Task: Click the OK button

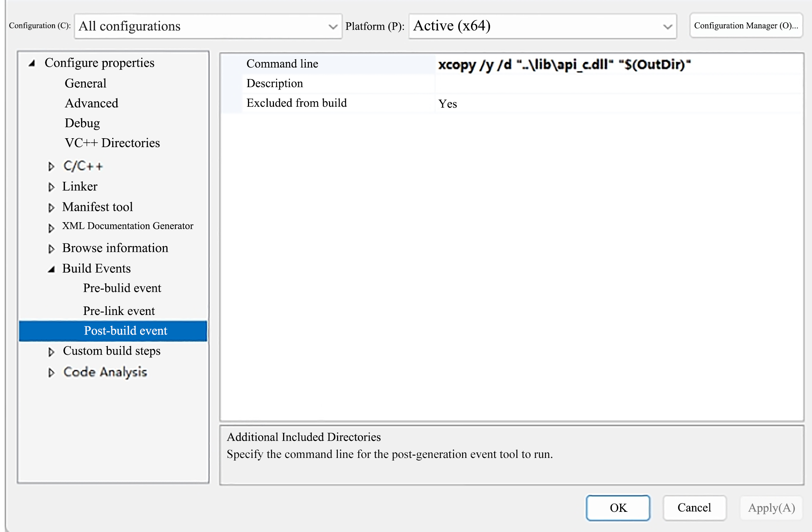Action: 618,507
